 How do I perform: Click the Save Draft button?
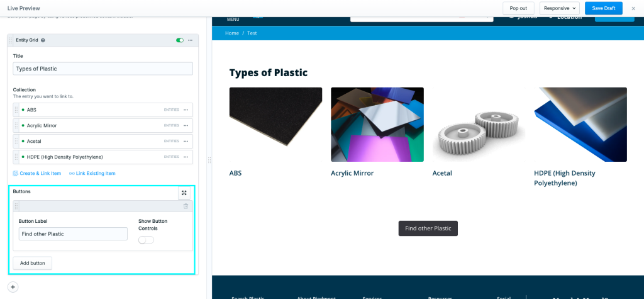603,8
